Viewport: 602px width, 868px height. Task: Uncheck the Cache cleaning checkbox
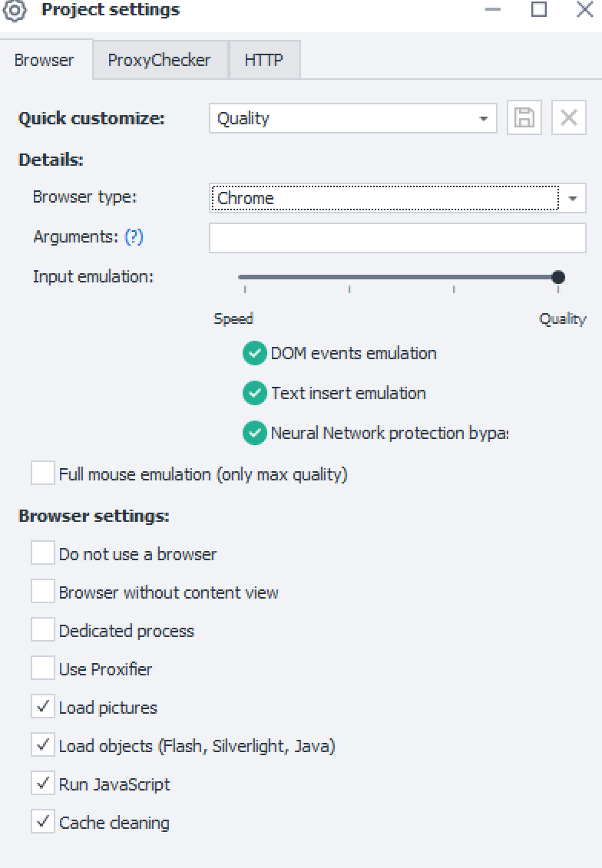click(x=43, y=822)
